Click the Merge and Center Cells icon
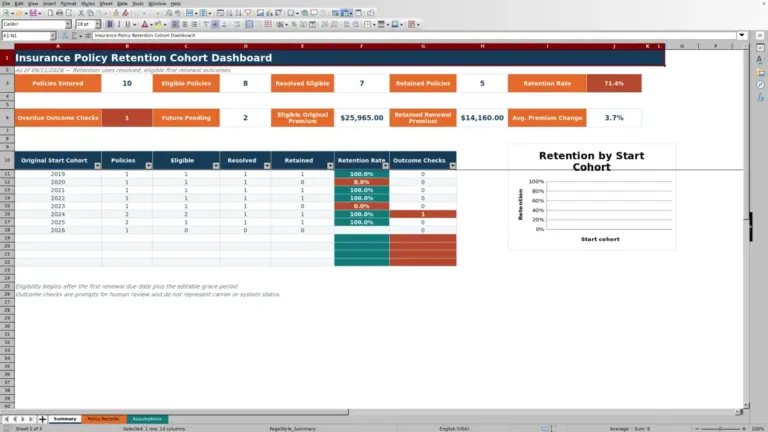The height and width of the screenshot is (432, 768). click(249, 24)
